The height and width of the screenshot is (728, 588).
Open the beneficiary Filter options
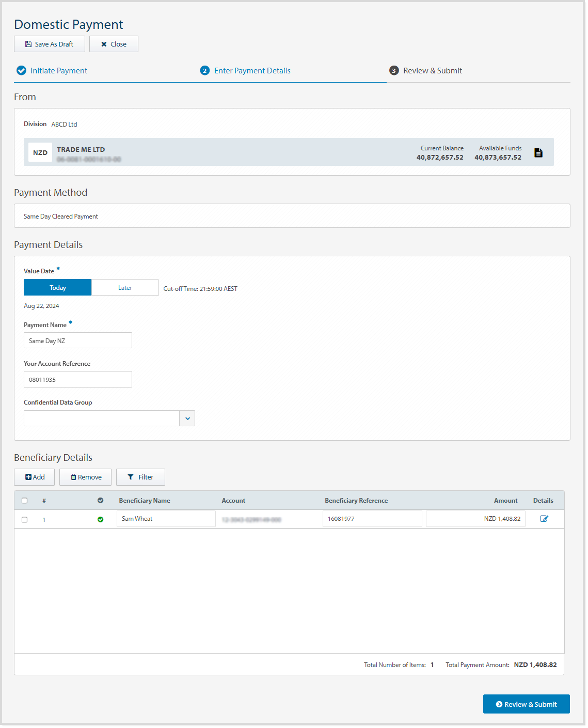pyautogui.click(x=140, y=477)
